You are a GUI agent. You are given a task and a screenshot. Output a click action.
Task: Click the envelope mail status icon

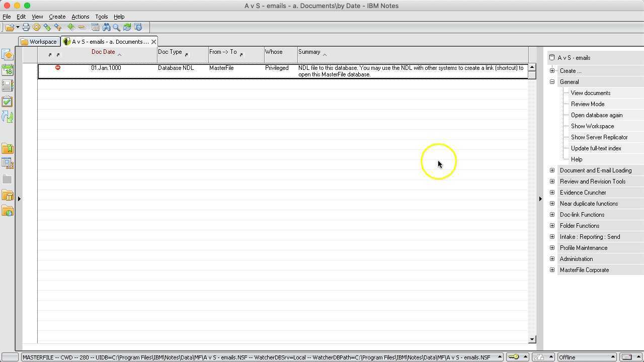tap(627, 357)
